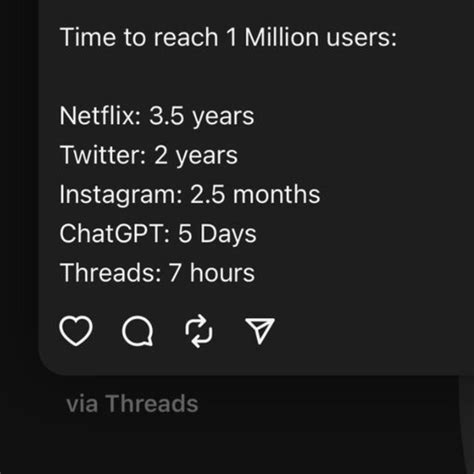Image resolution: width=474 pixels, height=474 pixels.
Task: Click the 'Time to reach 1 Million users:' heading
Action: click(228, 37)
